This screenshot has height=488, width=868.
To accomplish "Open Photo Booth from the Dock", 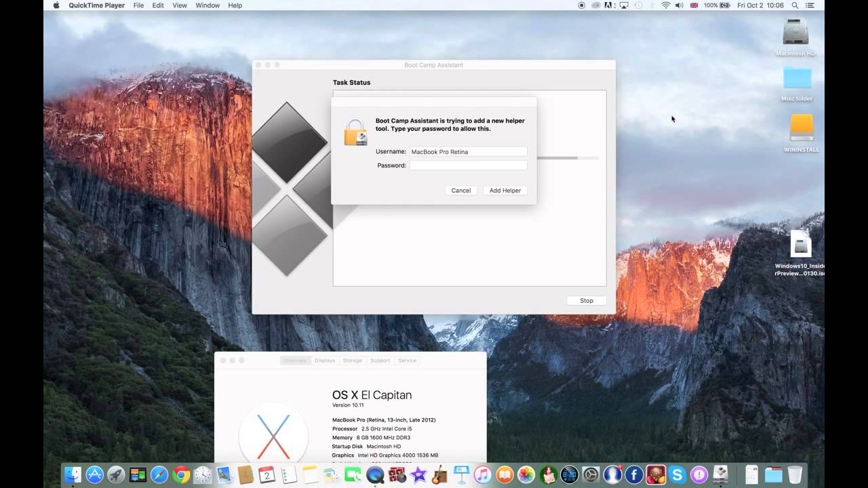I will click(x=397, y=474).
